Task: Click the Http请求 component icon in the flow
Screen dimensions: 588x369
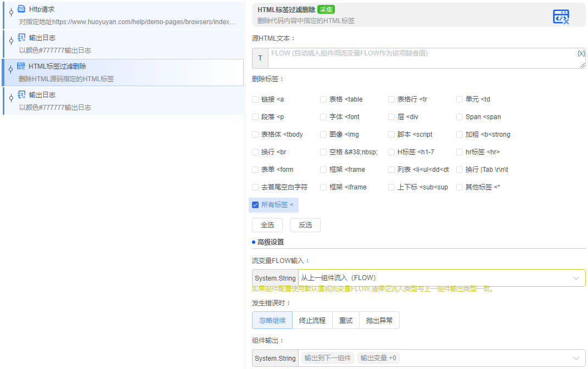Action: click(x=20, y=8)
